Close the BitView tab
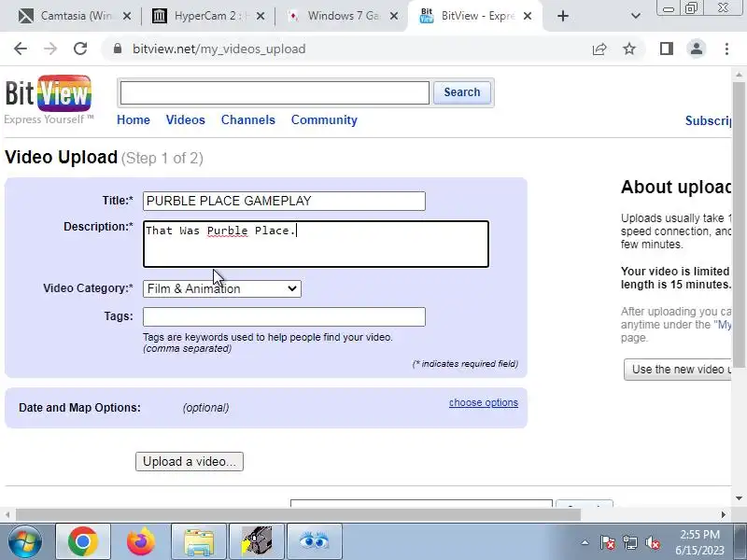This screenshot has height=560, width=747. tap(528, 16)
